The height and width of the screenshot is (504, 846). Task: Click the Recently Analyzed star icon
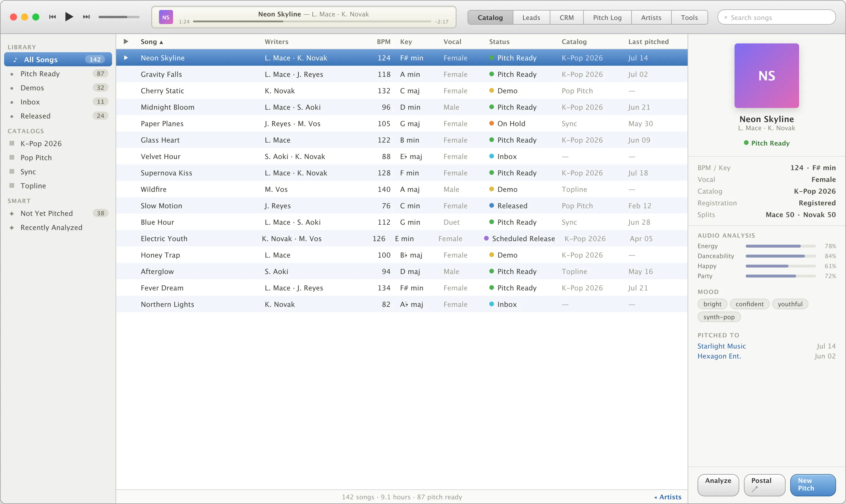12,228
